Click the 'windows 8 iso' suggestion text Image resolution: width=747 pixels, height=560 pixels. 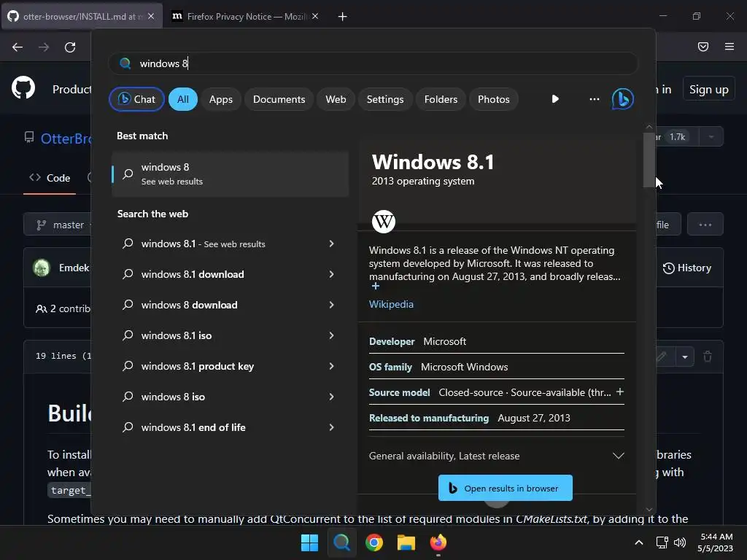coord(173,397)
